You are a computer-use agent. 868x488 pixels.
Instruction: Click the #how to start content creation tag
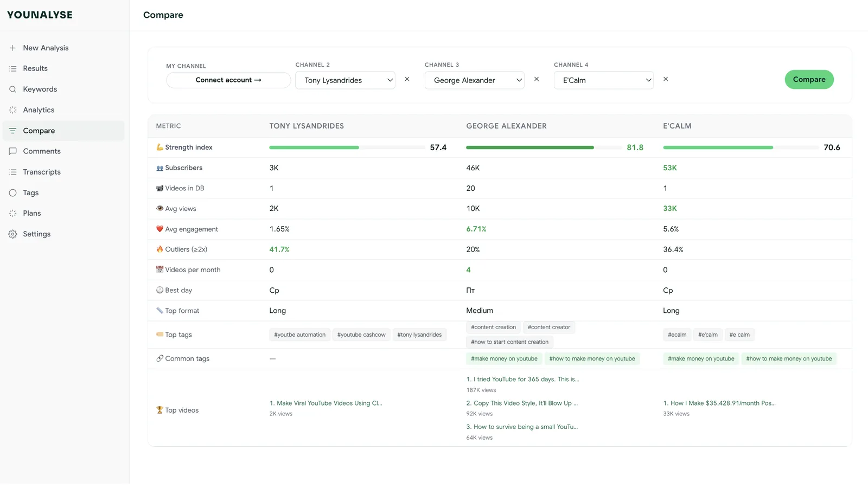click(509, 342)
